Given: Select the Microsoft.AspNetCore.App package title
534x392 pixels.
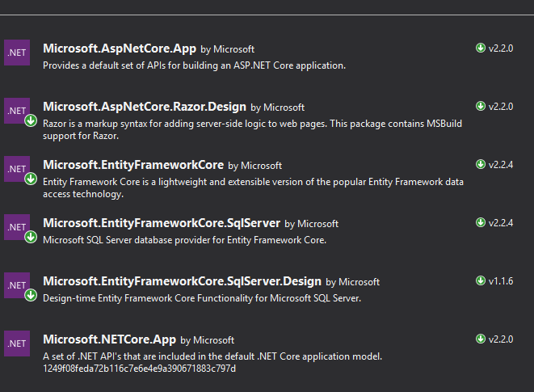Looking at the screenshot, I should pyautogui.click(x=120, y=48).
